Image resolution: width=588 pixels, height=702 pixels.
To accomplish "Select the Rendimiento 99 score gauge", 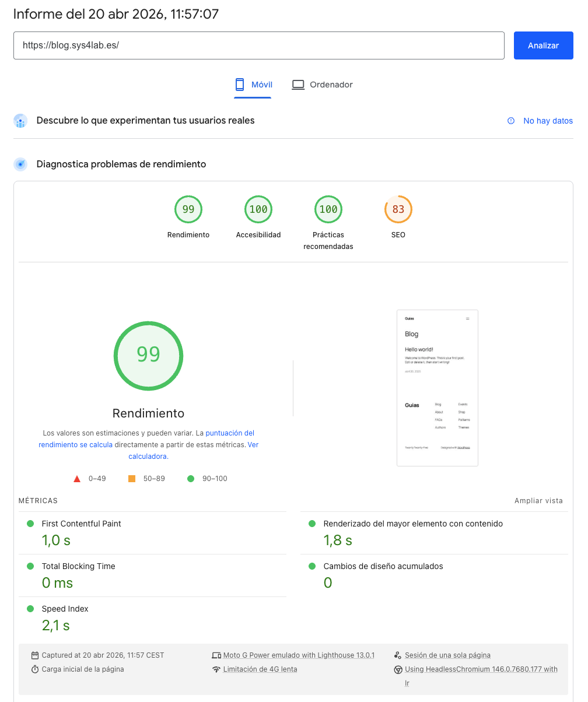I will click(x=188, y=210).
